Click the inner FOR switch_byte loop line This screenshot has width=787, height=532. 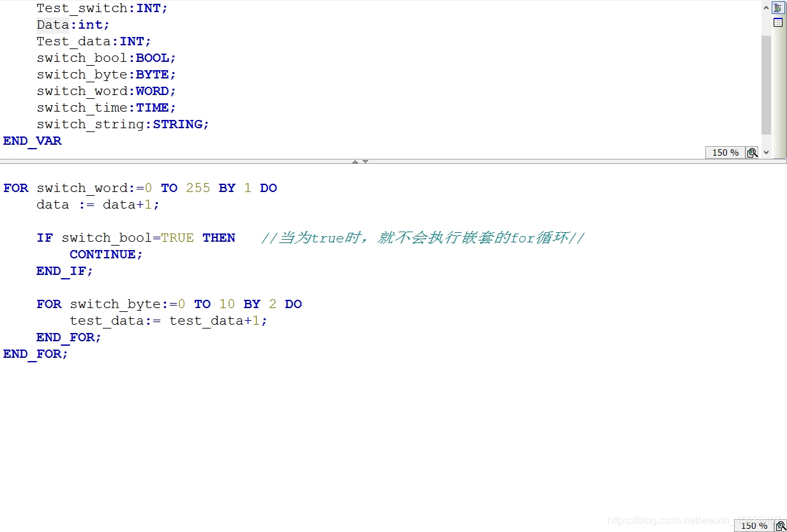point(169,304)
